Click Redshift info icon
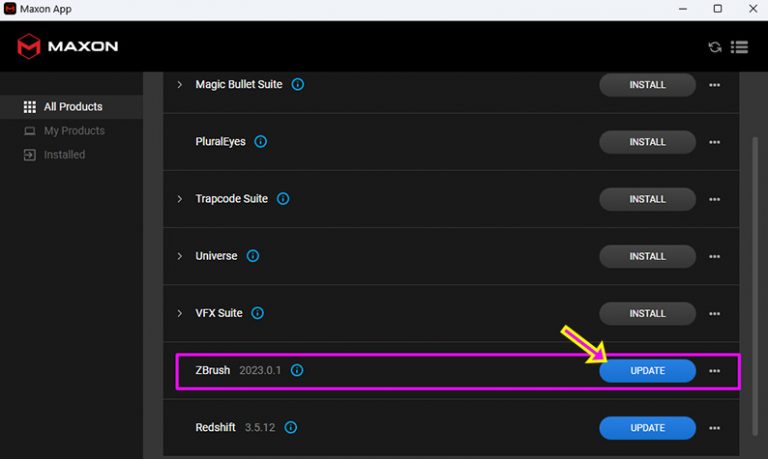Screen dimensions: 768x459 pos(291,428)
